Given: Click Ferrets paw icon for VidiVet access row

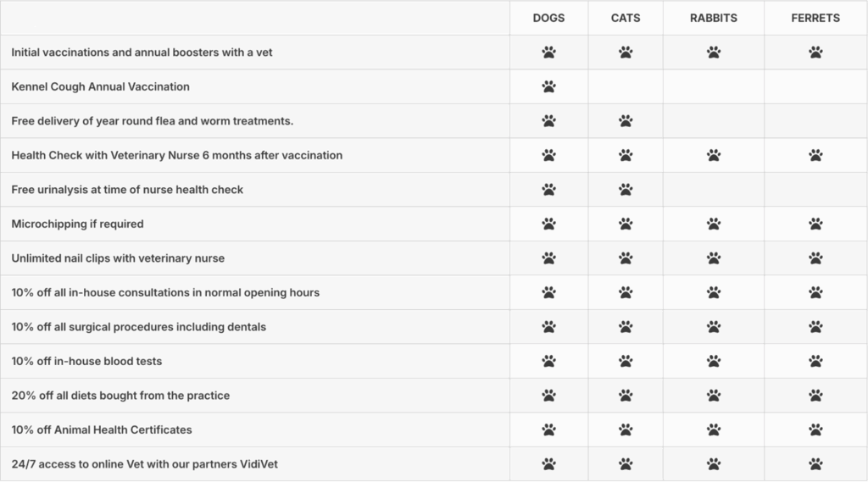Looking at the screenshot, I should [815, 464].
